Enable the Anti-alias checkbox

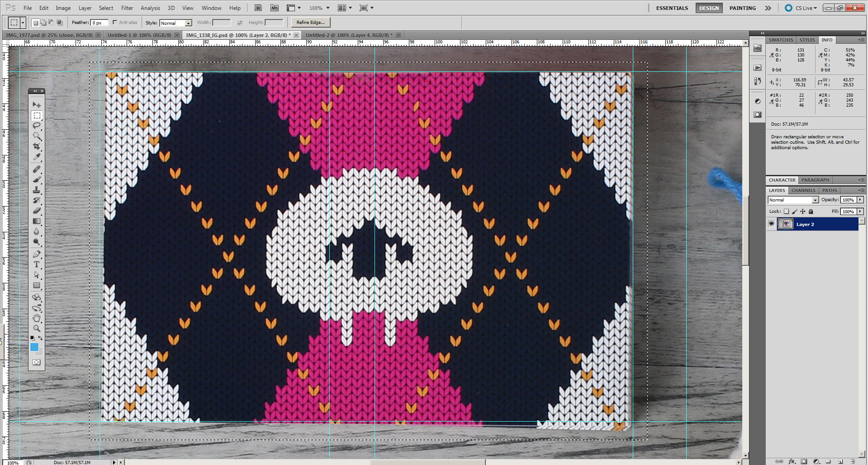pyautogui.click(x=115, y=22)
